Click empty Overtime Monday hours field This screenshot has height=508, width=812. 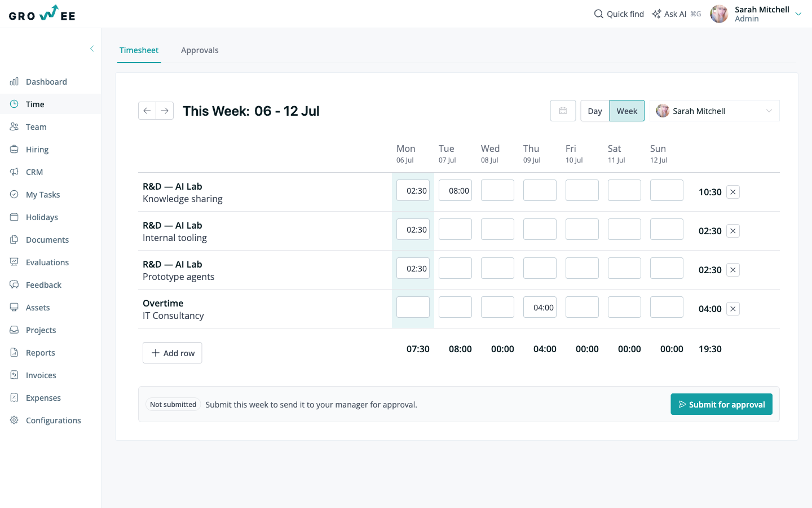point(413,307)
